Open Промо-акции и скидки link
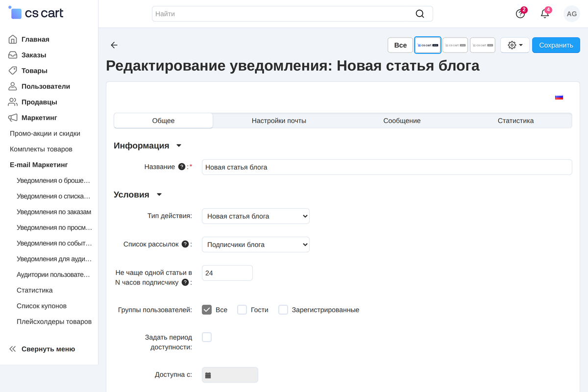 (x=45, y=133)
